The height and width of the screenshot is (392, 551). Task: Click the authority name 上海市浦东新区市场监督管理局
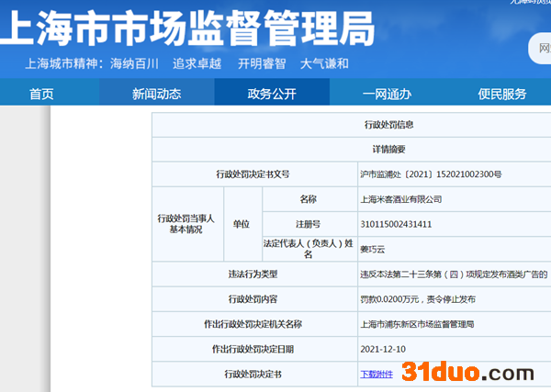click(417, 323)
